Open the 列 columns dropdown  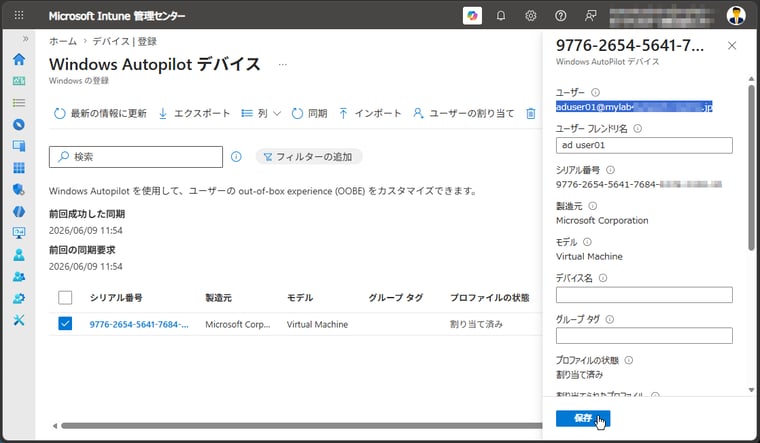click(261, 113)
